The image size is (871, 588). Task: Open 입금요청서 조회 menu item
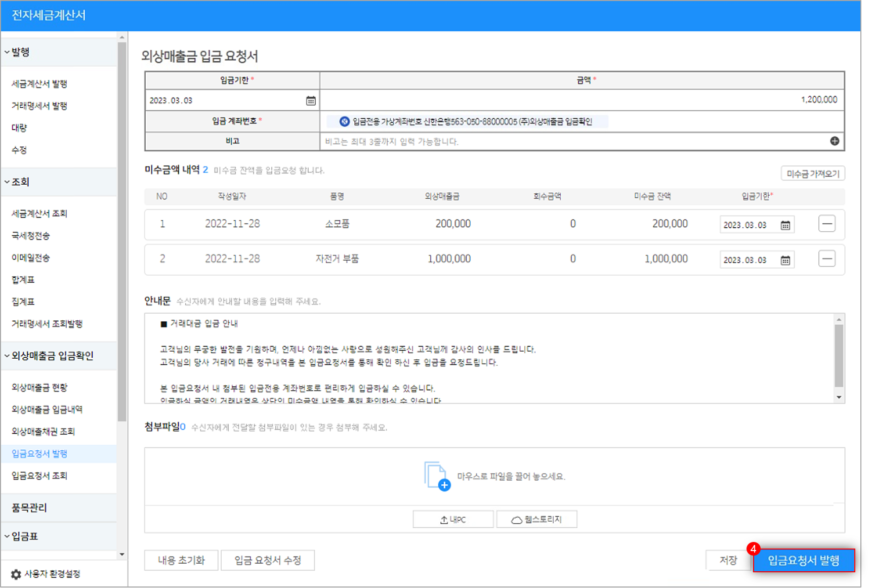(x=39, y=476)
